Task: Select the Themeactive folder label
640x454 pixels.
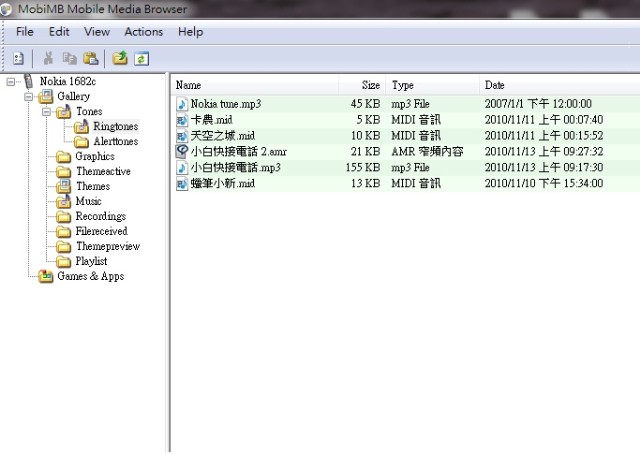Action: click(103, 171)
